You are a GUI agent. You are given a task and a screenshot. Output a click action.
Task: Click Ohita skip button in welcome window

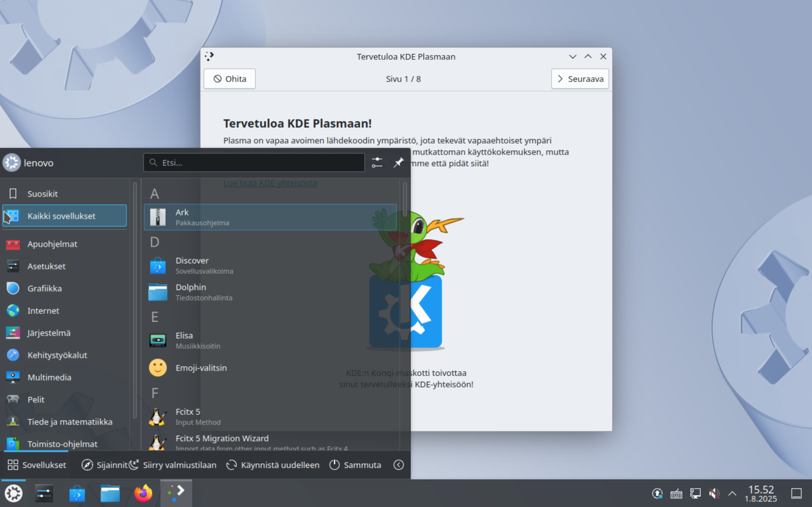point(229,79)
